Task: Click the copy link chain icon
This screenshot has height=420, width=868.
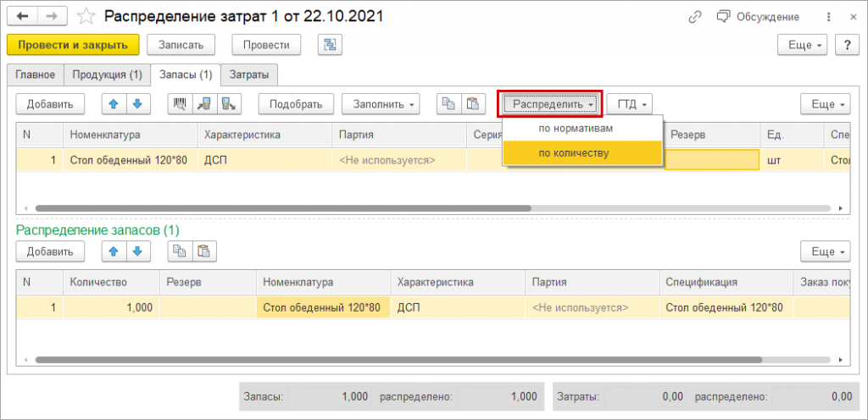Action: click(x=696, y=16)
